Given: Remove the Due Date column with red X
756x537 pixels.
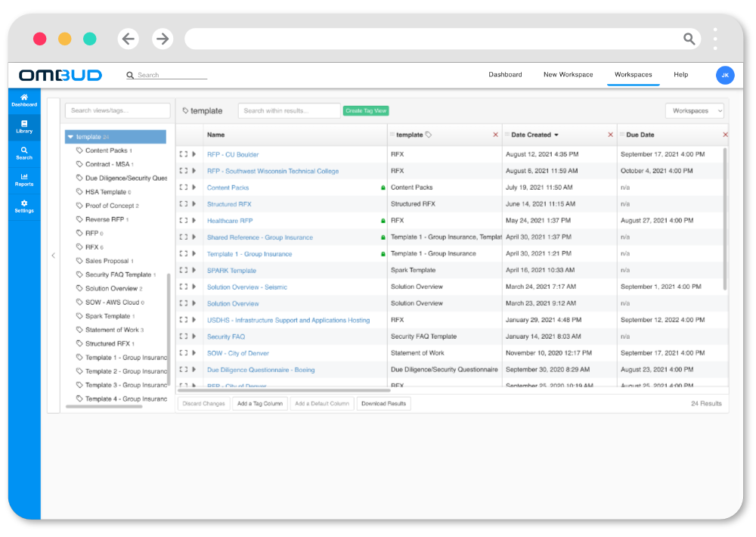Looking at the screenshot, I should point(725,135).
